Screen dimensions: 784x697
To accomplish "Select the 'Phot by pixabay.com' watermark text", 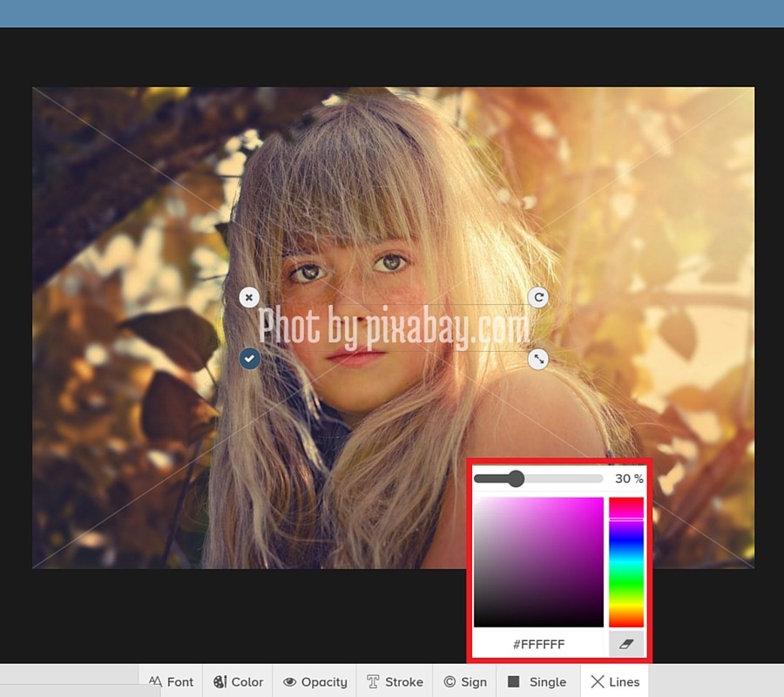I will [394, 328].
